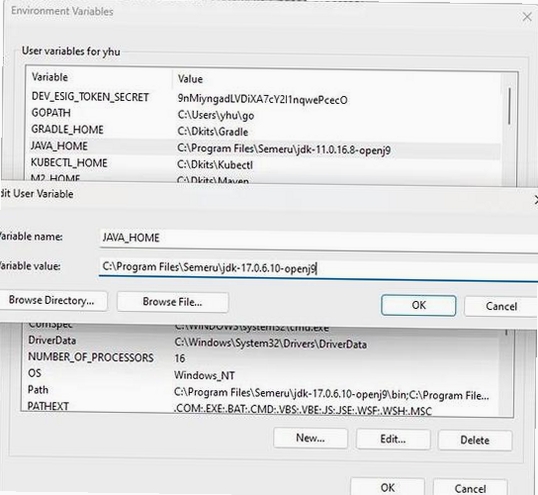538x495 pixels.
Task: Select the OS system variable row
Action: (261, 374)
